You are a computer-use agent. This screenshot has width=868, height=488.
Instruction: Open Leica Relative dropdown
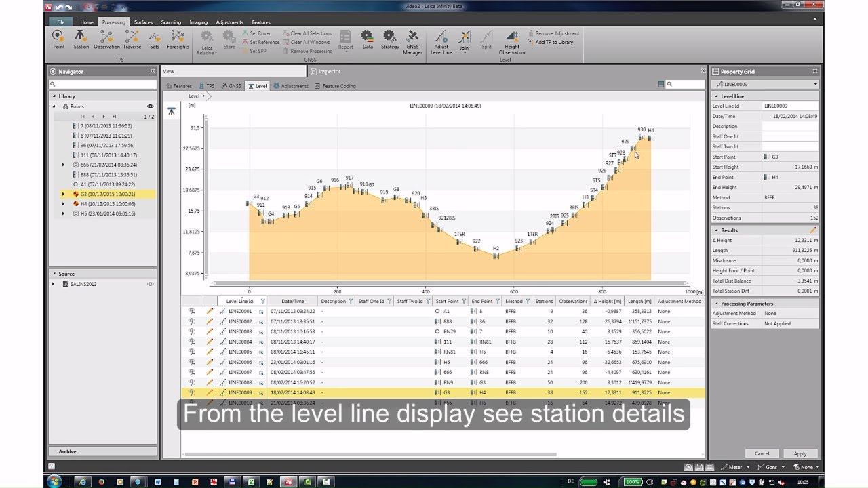click(206, 42)
